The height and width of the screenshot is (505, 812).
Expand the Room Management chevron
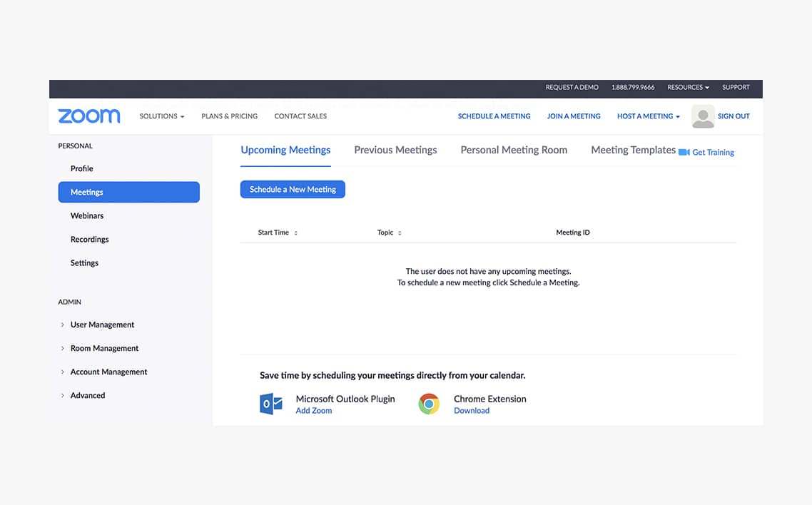[x=63, y=348]
